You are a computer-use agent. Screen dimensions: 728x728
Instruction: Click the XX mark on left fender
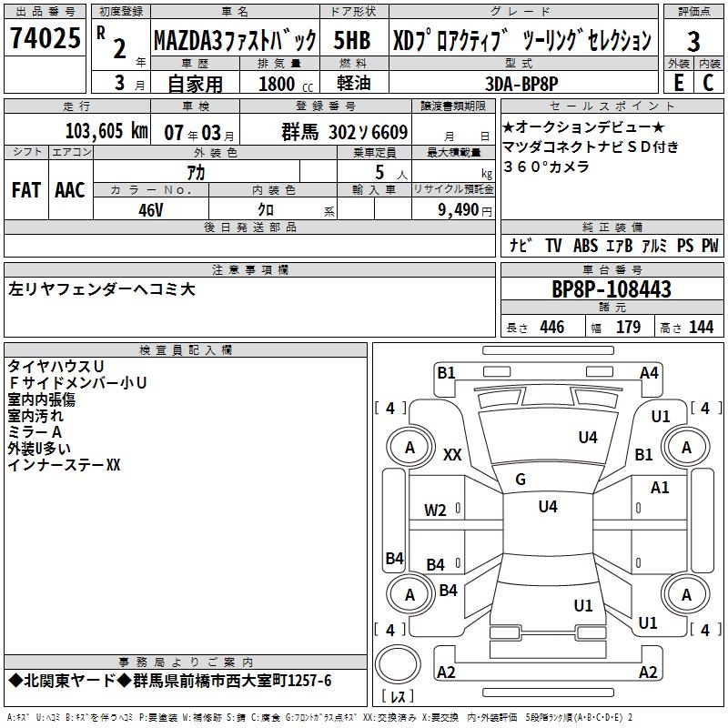coord(452,454)
